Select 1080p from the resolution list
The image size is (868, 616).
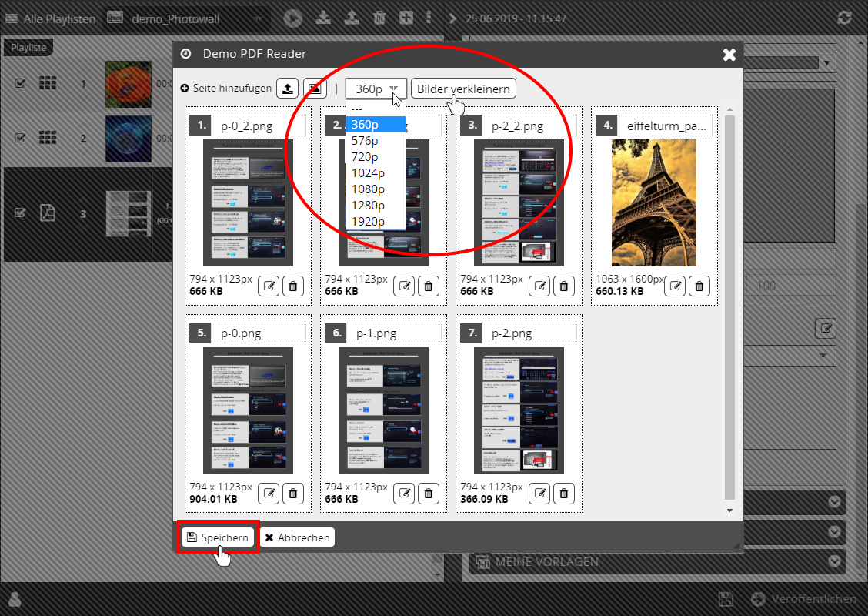tap(368, 189)
